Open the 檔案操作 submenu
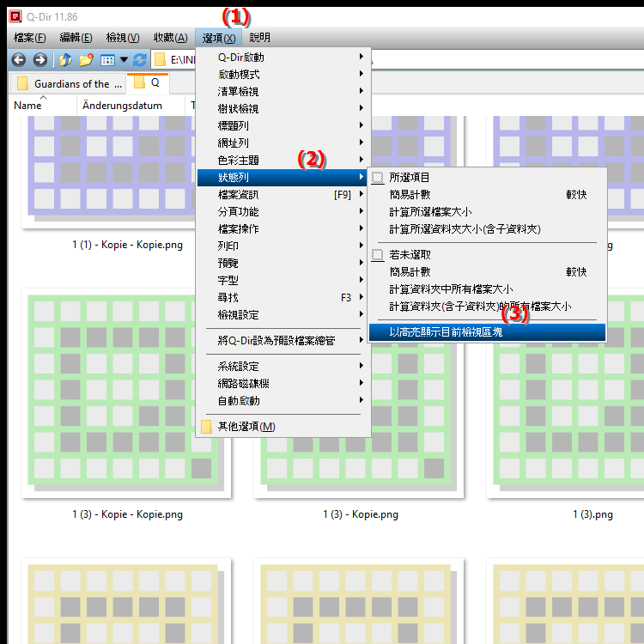The height and width of the screenshot is (644, 644). point(283,228)
